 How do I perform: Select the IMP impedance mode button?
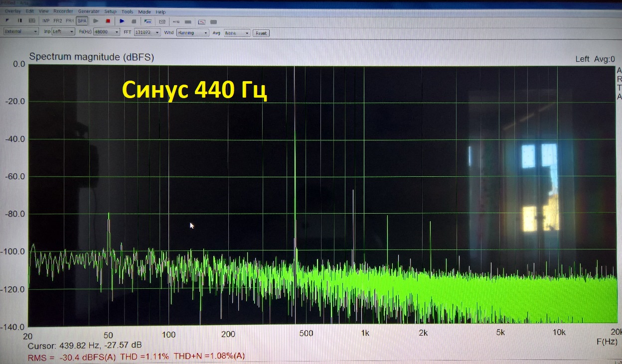[x=46, y=21]
